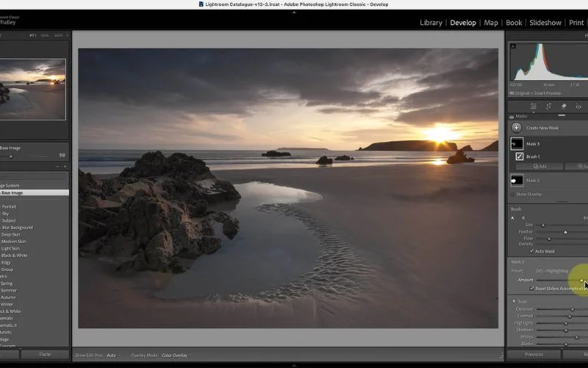Image resolution: width=588 pixels, height=368 pixels.
Task: Click the Paste button
Action: click(x=45, y=355)
